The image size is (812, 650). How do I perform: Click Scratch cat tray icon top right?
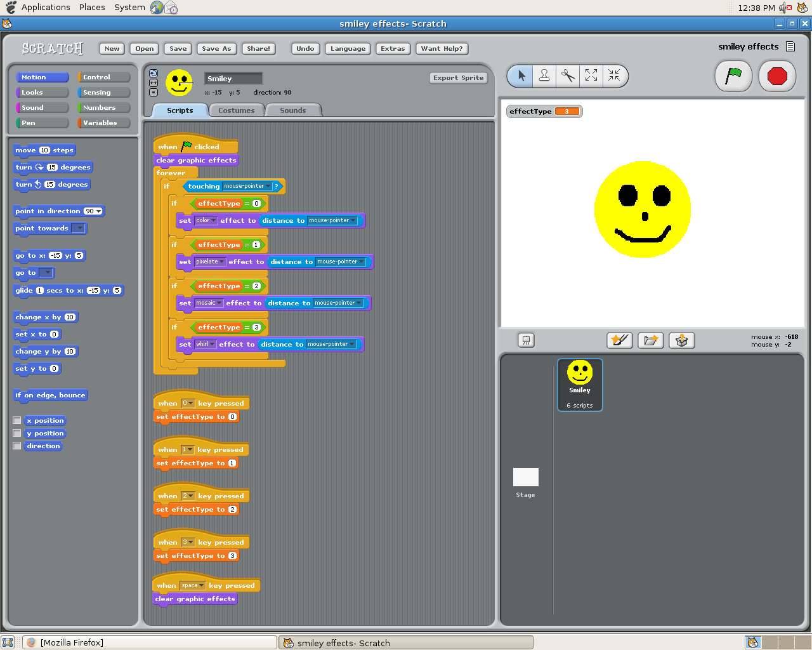point(802,8)
